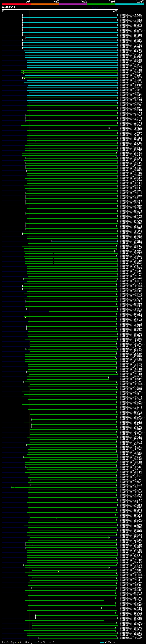Click the query end position 429
This screenshot has width=146, height=644.
pyautogui.click(x=115, y=11)
